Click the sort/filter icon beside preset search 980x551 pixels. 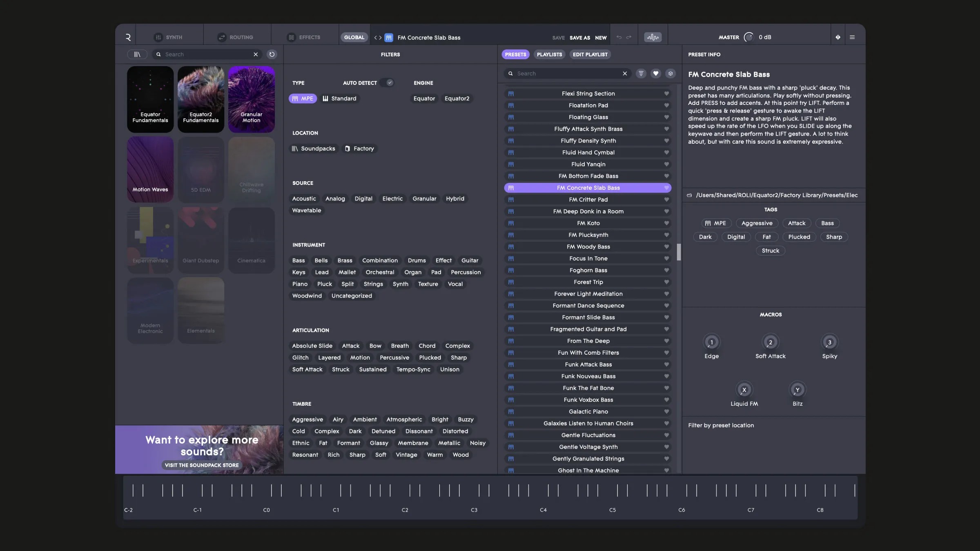point(641,73)
